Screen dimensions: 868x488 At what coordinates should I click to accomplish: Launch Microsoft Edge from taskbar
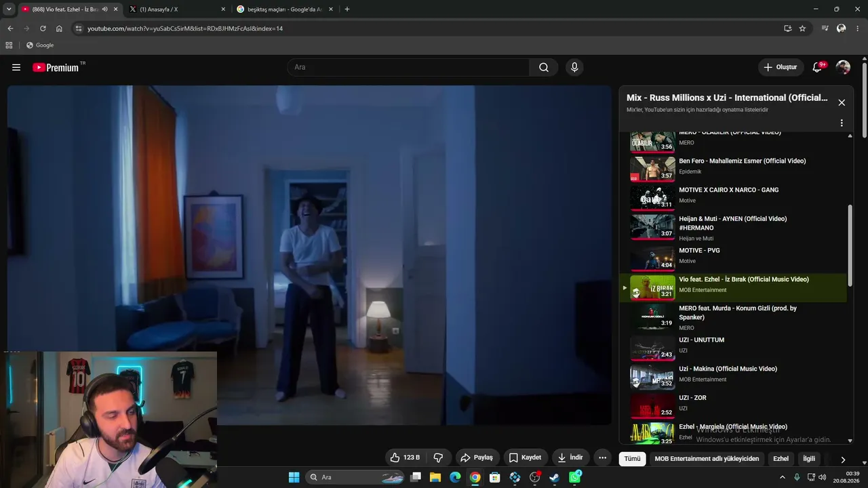click(455, 477)
